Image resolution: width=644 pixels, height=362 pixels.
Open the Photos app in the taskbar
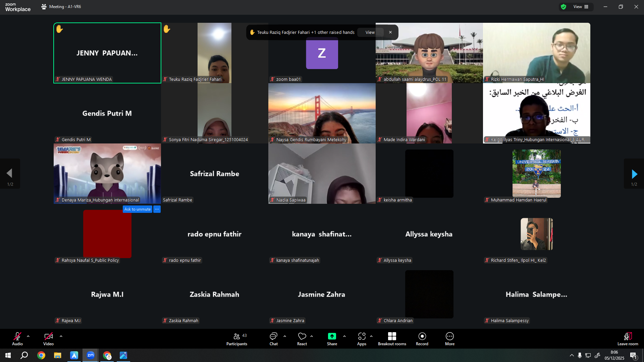pyautogui.click(x=123, y=355)
